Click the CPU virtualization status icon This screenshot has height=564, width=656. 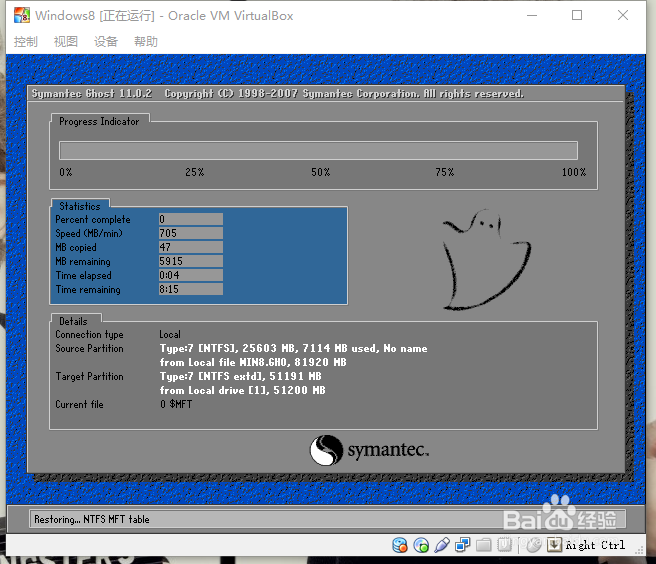pos(505,545)
